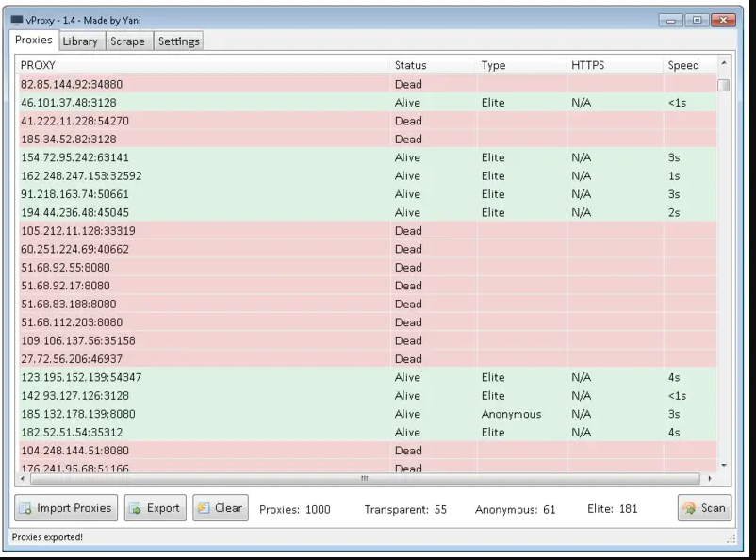Viewport: 756px width, 560px height.
Task: Select the proxy 46.101.37.48:3128 row
Action: pos(189,102)
